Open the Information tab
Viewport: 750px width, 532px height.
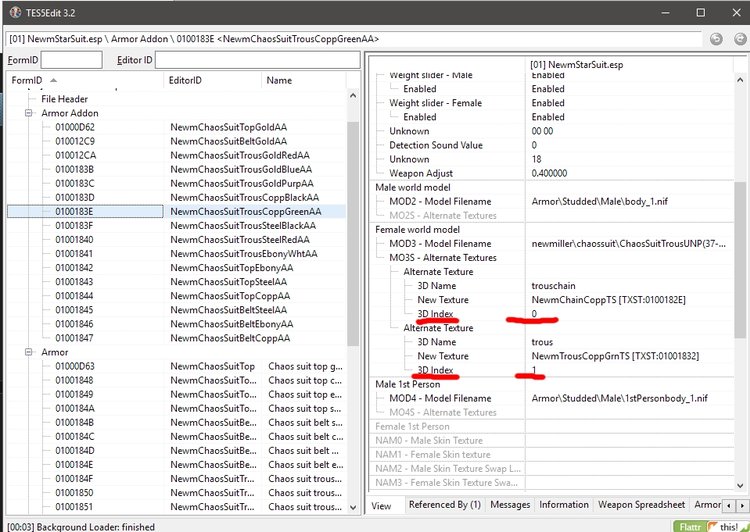[564, 505]
